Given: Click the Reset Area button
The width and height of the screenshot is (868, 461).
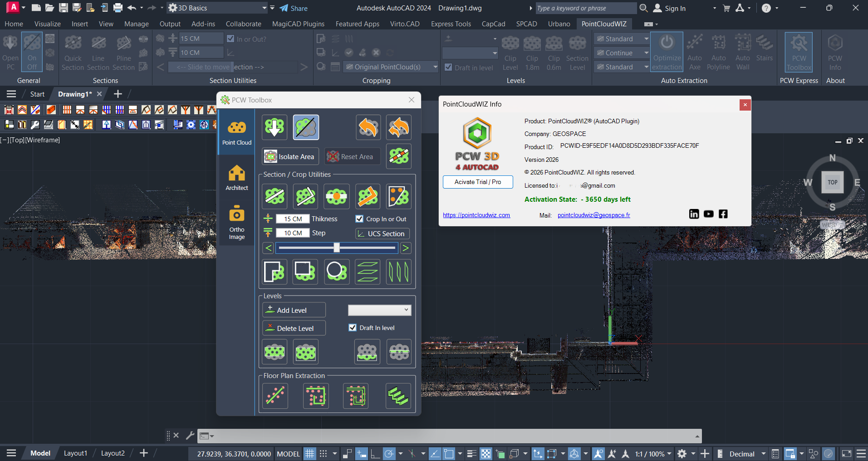Looking at the screenshot, I should [x=352, y=156].
